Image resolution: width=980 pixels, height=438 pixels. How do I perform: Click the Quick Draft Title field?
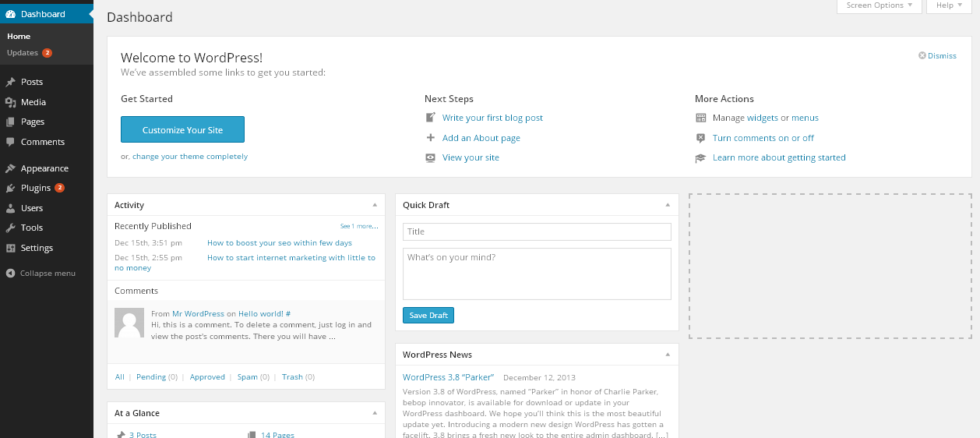point(537,231)
